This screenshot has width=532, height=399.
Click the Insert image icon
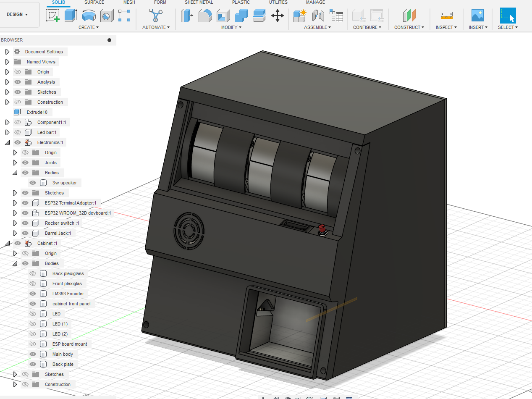(478, 16)
